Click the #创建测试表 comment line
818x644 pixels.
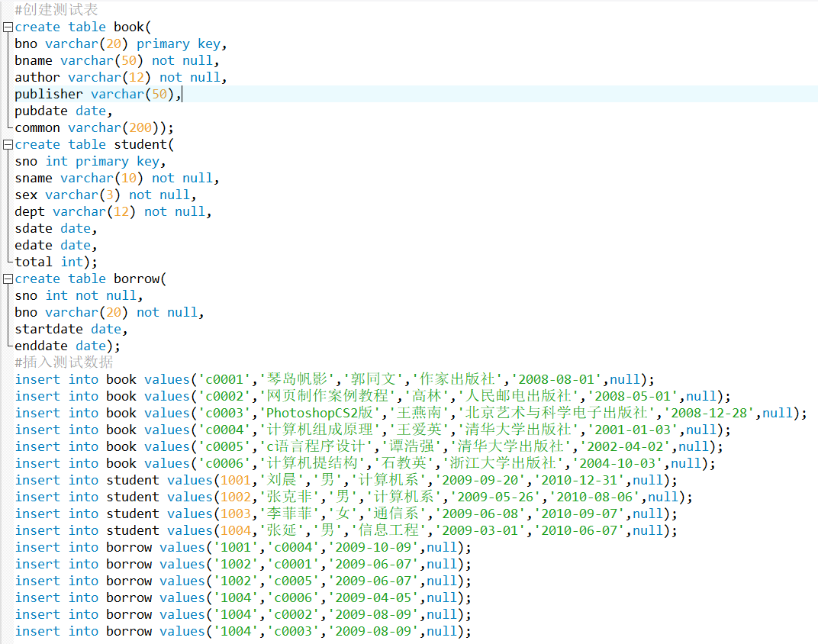point(56,10)
